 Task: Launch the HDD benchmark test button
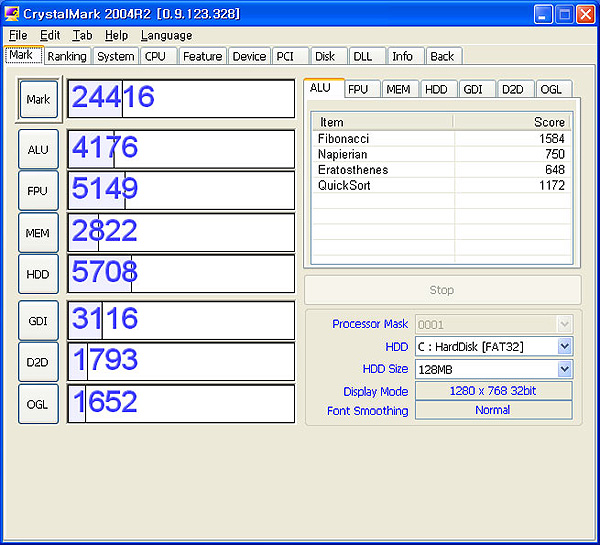click(38, 274)
